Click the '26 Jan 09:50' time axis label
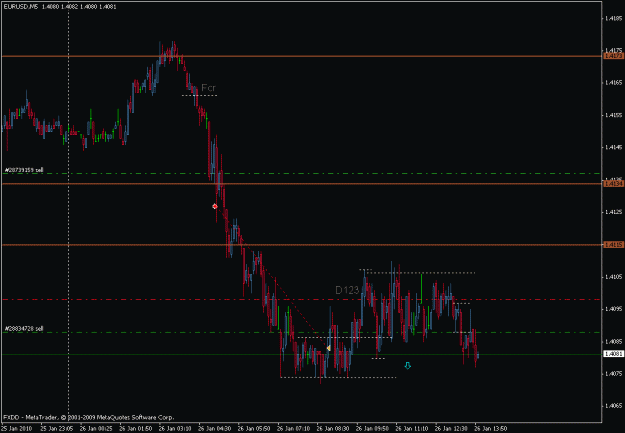Screen dimensions: 625x433 [x=372, y=429]
